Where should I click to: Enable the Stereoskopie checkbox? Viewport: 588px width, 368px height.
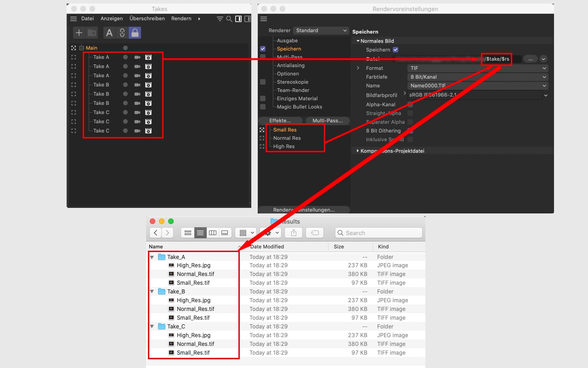pyautogui.click(x=263, y=82)
